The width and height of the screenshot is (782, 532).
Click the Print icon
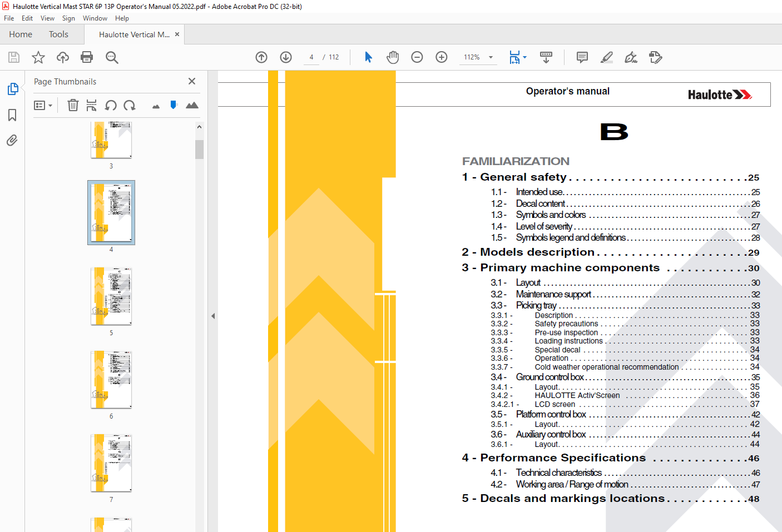87,57
